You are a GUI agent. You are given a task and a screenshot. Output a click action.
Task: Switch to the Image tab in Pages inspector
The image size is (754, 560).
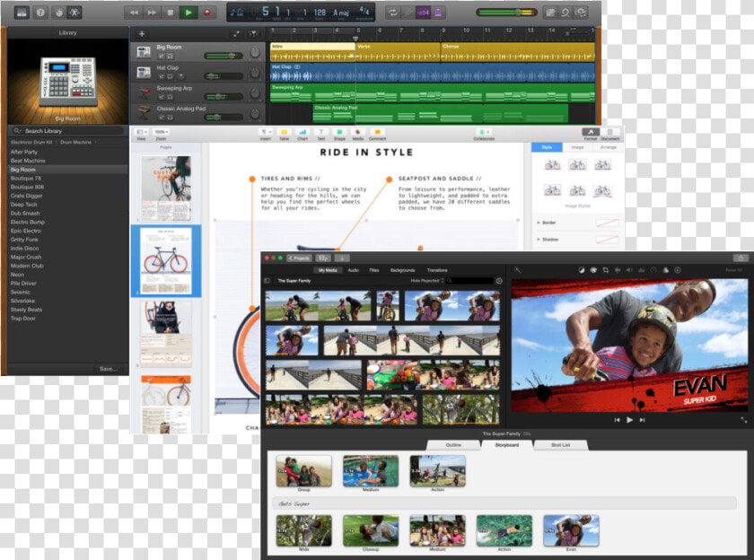[577, 147]
